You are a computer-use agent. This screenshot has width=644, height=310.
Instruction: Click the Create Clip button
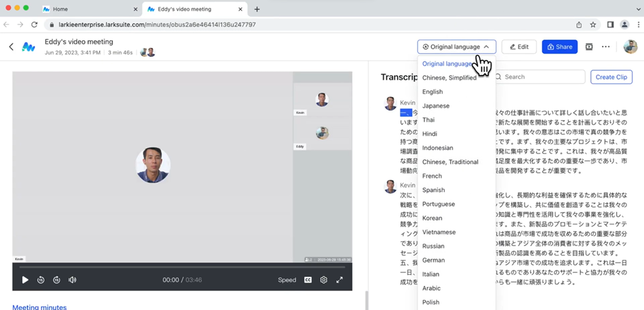[611, 77]
